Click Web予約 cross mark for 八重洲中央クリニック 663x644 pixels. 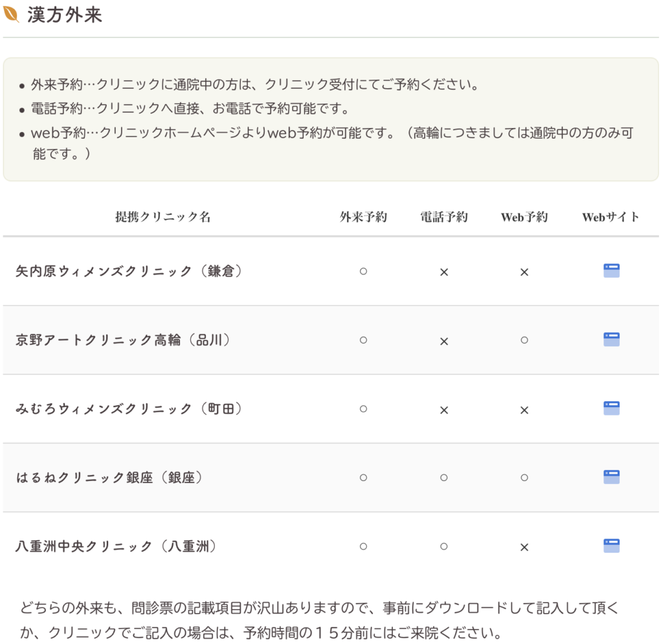pyautogui.click(x=524, y=547)
